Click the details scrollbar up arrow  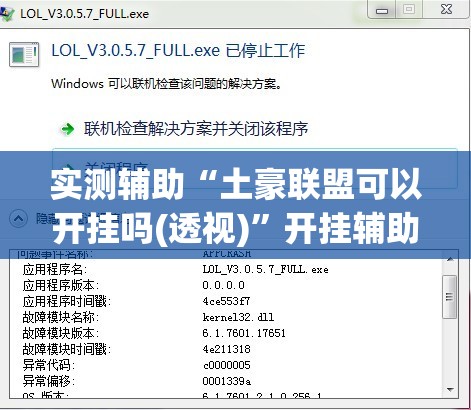450,259
